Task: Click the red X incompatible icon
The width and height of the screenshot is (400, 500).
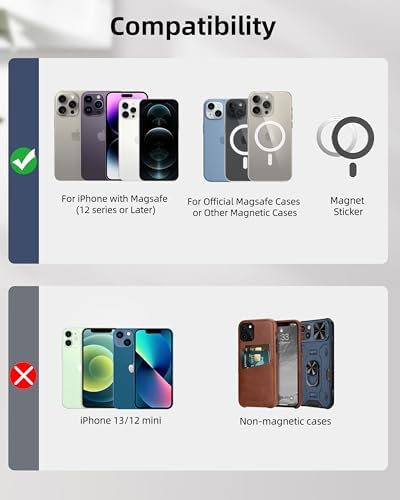Action: [23, 375]
